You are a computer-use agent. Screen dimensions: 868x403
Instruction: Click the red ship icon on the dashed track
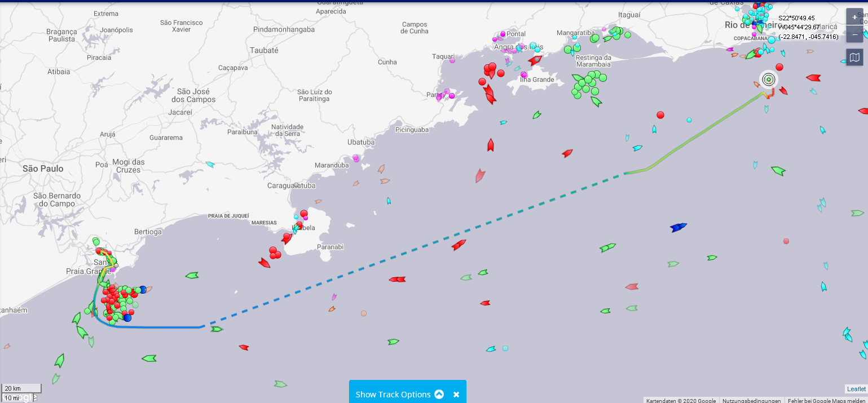point(459,245)
